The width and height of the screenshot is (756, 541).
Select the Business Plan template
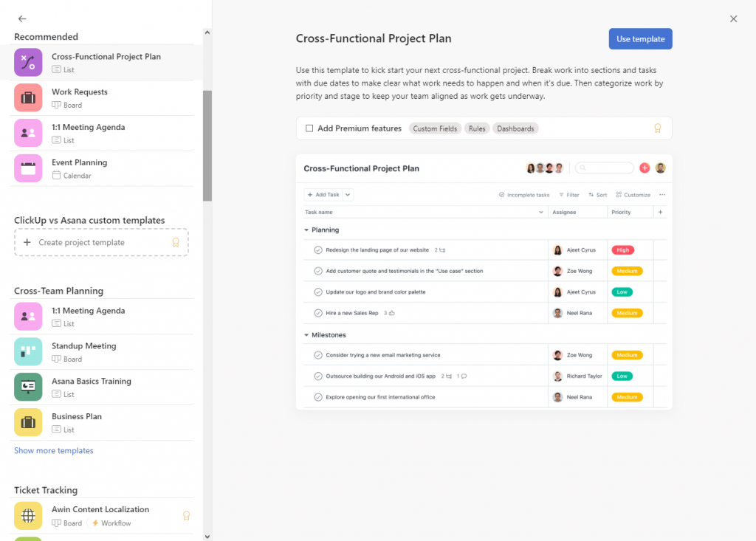102,422
